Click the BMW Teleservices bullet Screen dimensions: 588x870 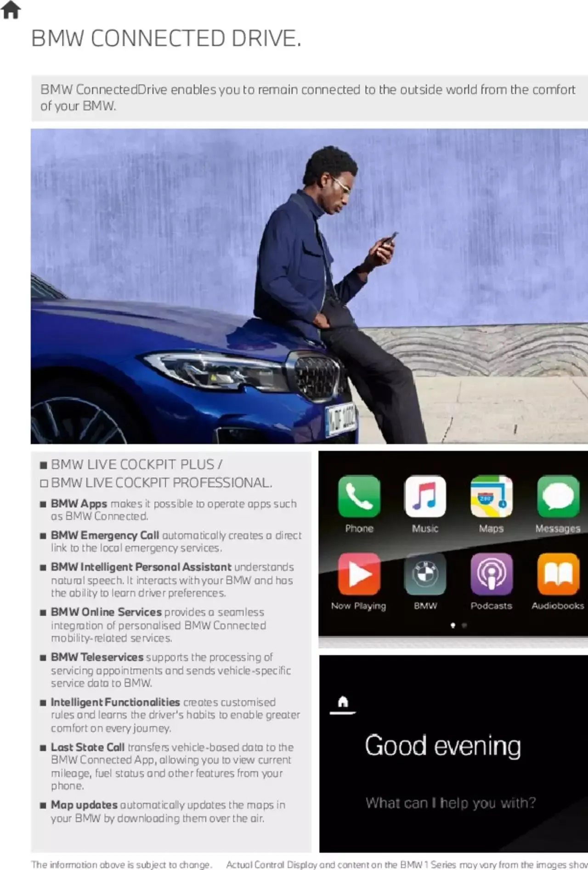pos(171,670)
